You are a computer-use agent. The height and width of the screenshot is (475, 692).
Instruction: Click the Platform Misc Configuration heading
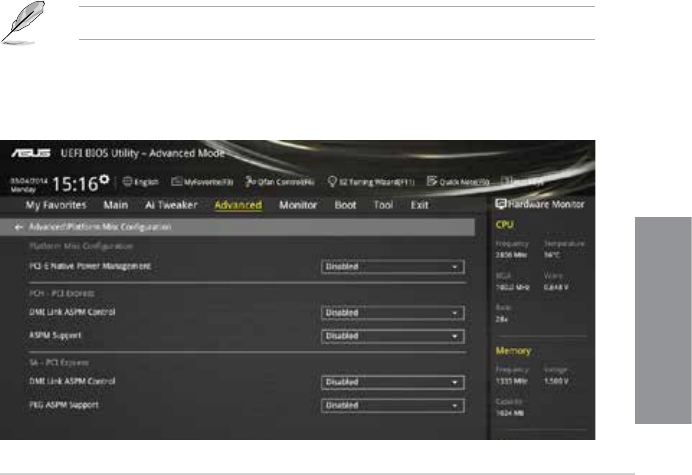[x=81, y=246]
